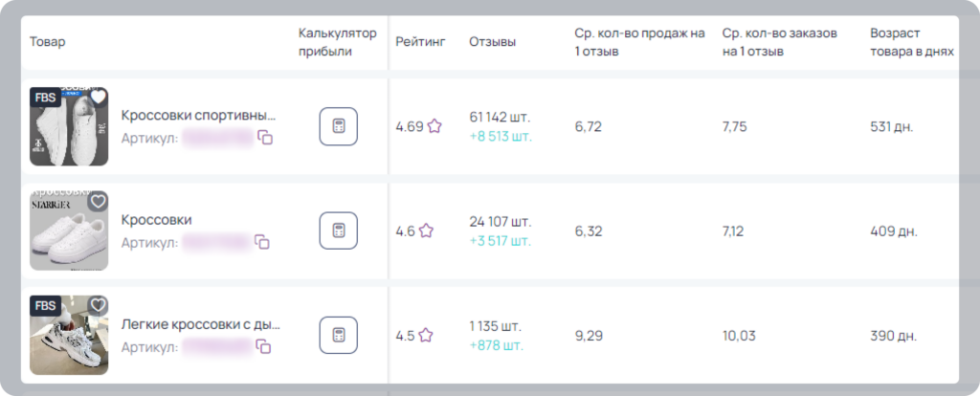Toggle favorite heart on Кроссовки спортивные image
This screenshot has height=396, width=980.
coord(99,97)
